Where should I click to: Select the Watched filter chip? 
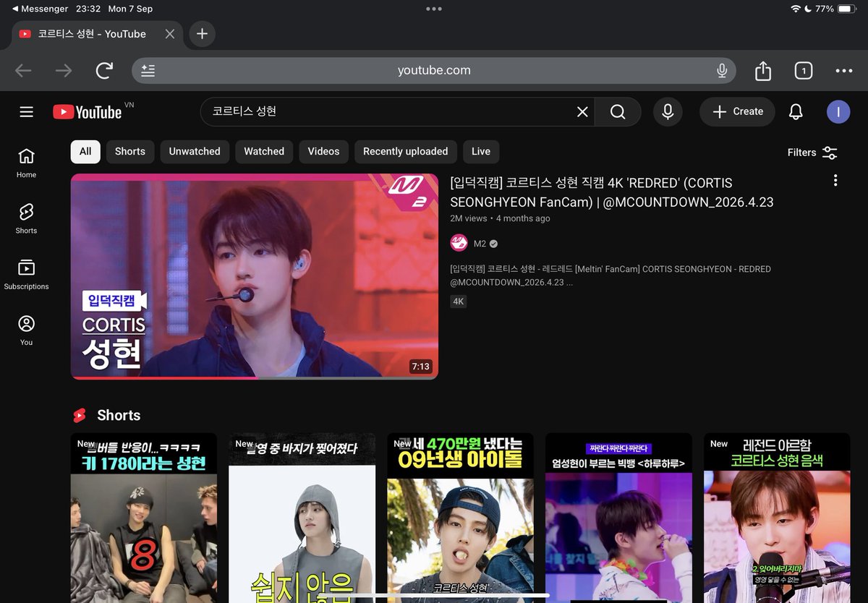[x=264, y=152]
